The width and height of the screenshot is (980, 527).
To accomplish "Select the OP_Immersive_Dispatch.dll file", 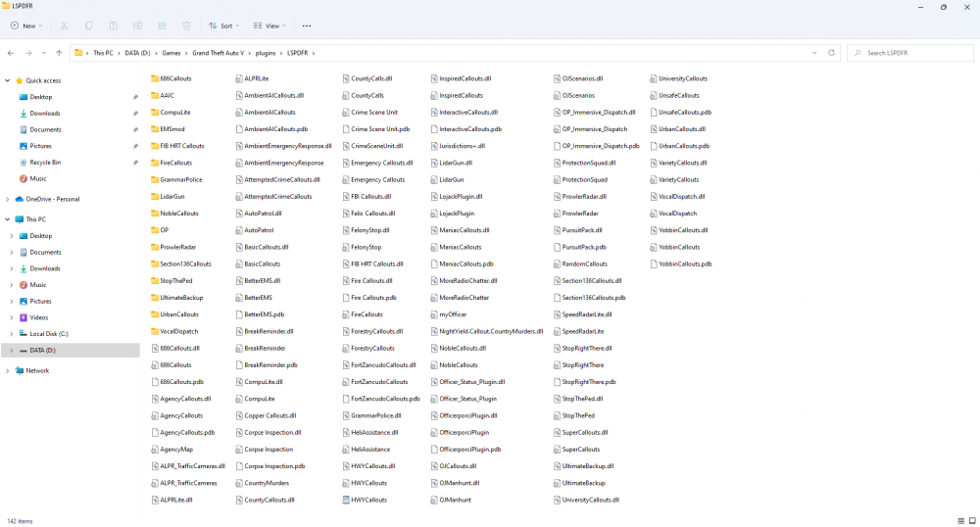I will (595, 113).
